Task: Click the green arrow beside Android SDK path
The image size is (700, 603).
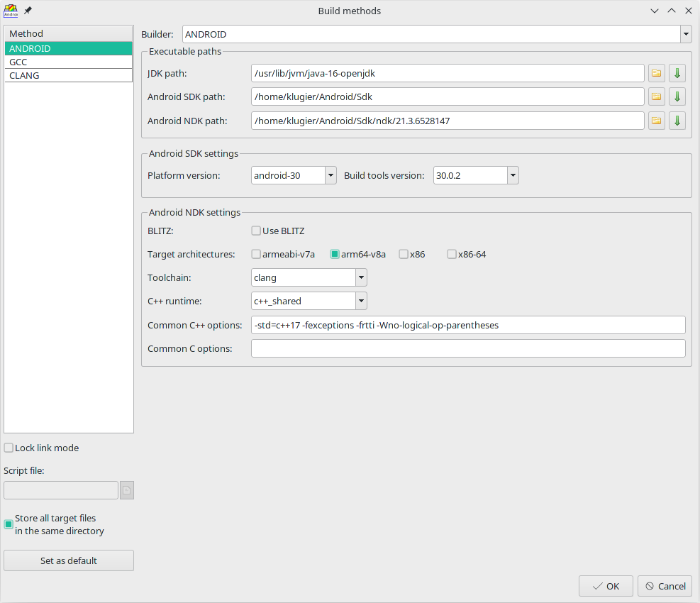Action: (x=677, y=97)
